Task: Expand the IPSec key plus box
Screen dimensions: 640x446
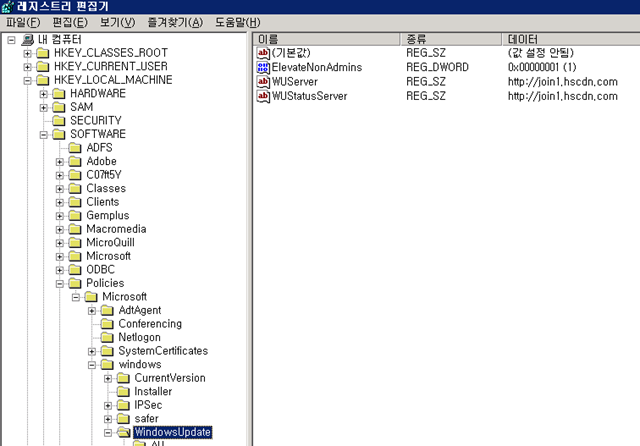Action: (x=108, y=406)
